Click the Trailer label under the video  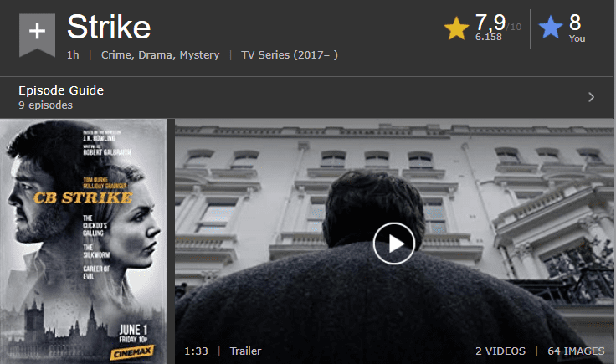click(245, 351)
